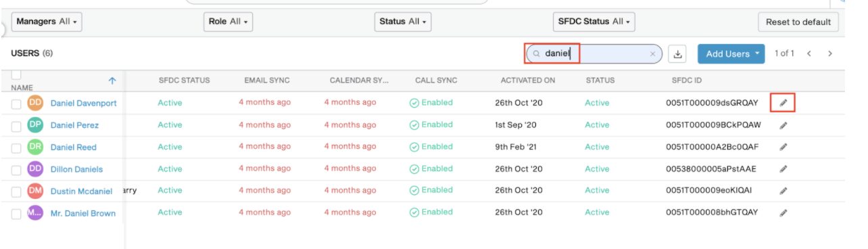Open edit pencil for Dillon Daniels
The image size is (868, 249).
(783, 168)
